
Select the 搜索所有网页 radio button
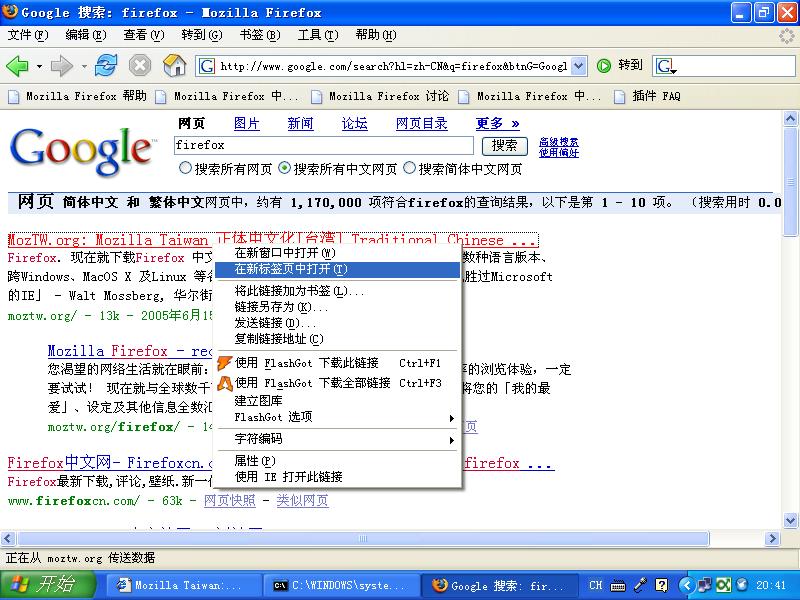[x=185, y=169]
